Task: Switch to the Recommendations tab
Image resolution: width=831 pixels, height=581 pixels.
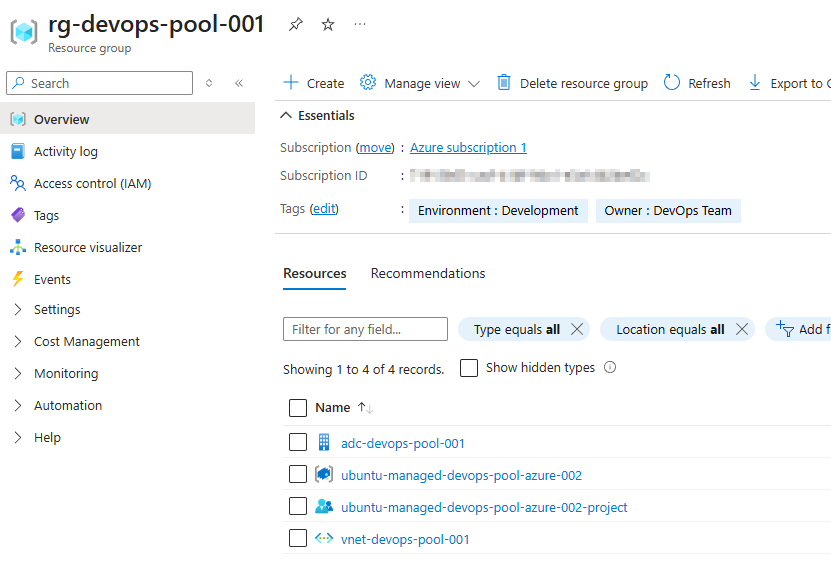Action: point(428,273)
